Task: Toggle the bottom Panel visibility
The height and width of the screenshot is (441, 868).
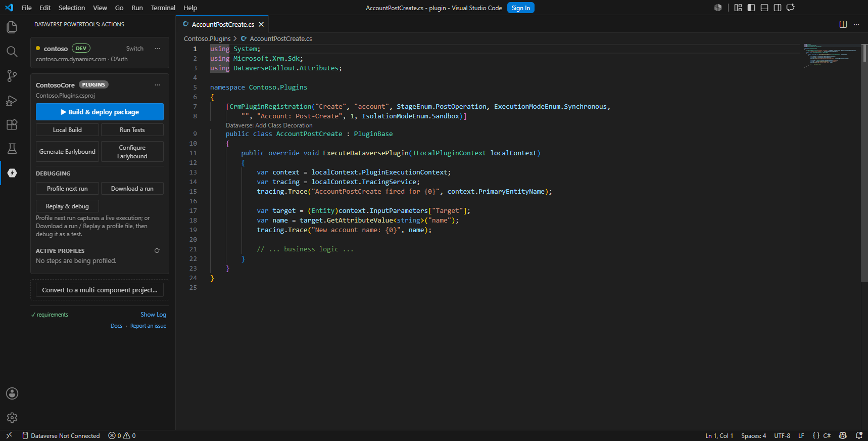Action: tap(764, 8)
